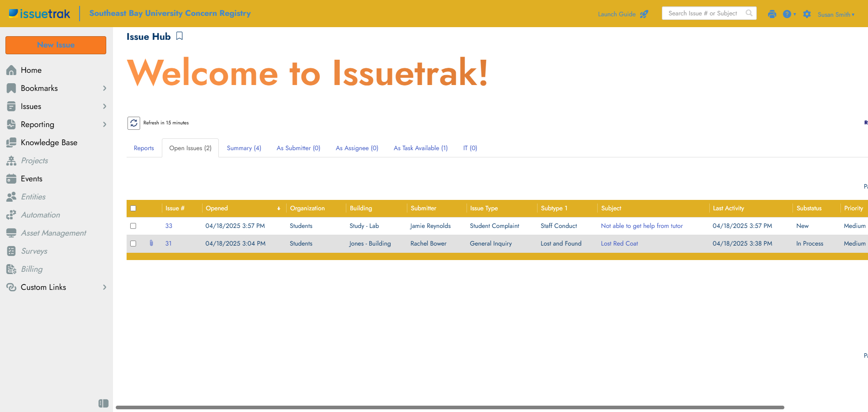868x412 pixels.
Task: Click the search magnifier icon
Action: (749, 13)
